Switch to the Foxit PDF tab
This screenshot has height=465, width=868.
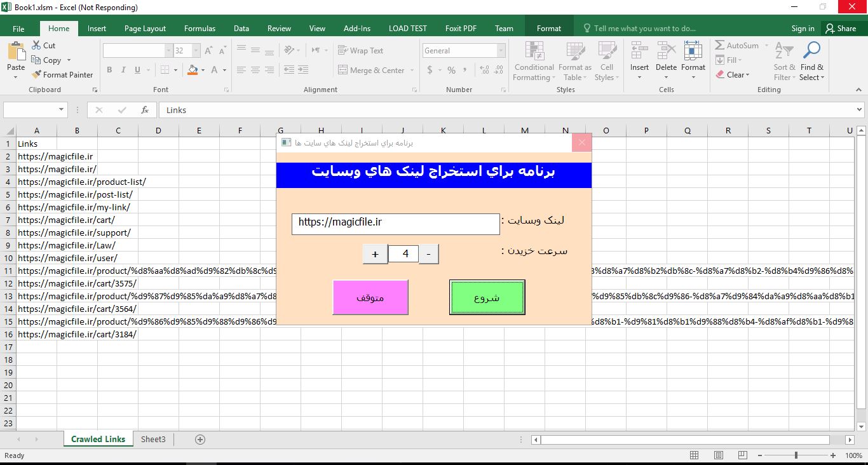(x=461, y=29)
